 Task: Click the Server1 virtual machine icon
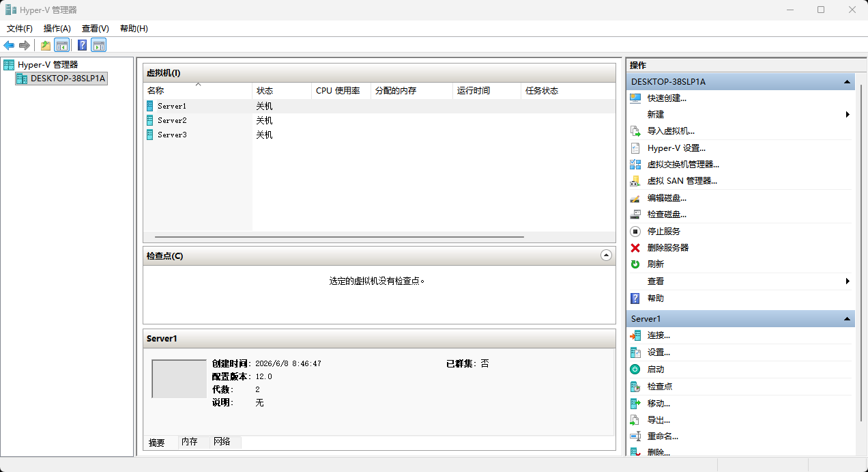pos(150,106)
